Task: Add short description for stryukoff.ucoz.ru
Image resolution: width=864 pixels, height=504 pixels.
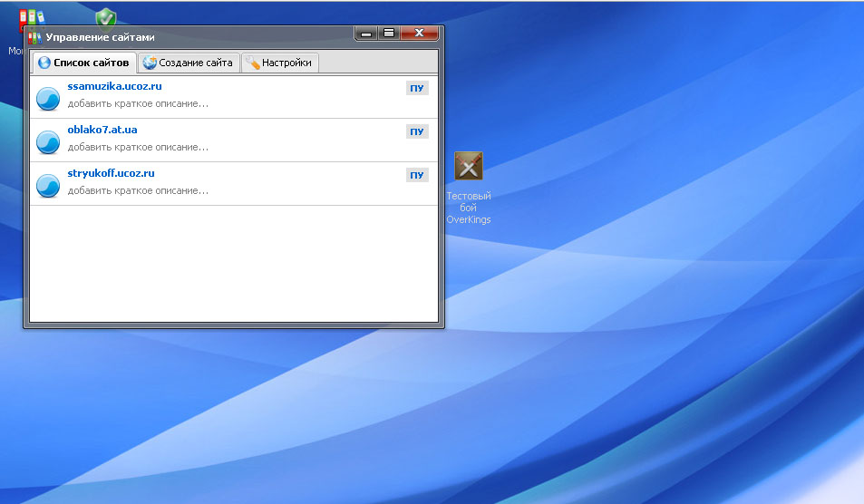Action: point(138,190)
